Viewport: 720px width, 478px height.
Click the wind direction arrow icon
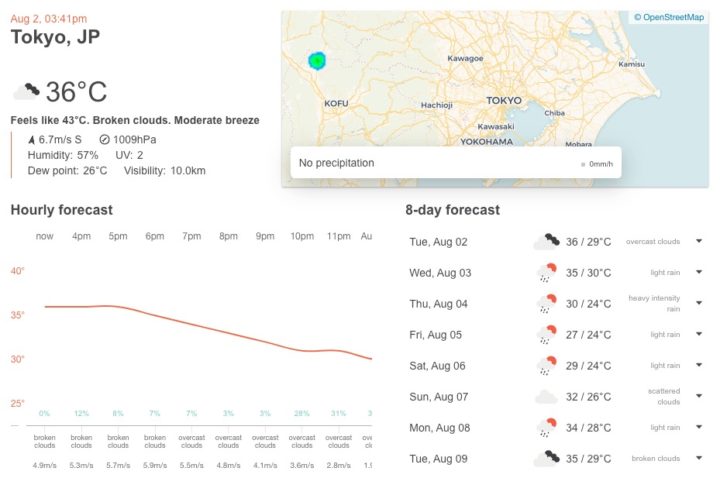pyautogui.click(x=31, y=140)
